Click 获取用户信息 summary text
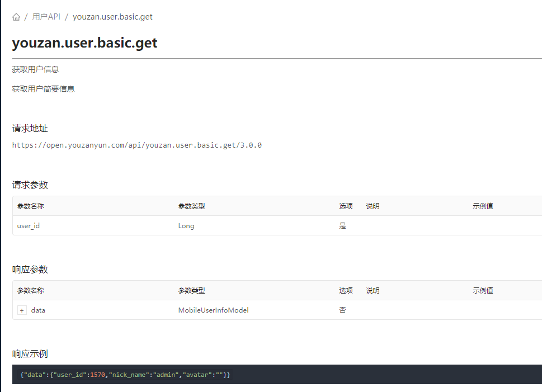 (x=35, y=69)
